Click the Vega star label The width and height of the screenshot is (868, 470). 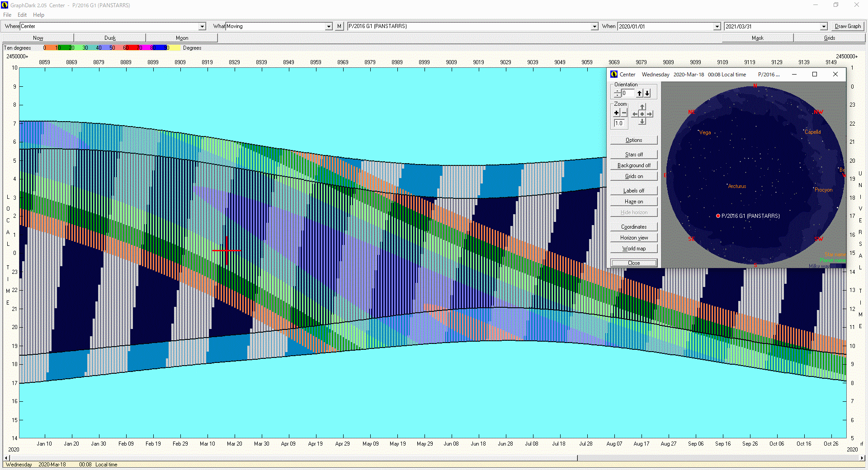click(x=705, y=132)
